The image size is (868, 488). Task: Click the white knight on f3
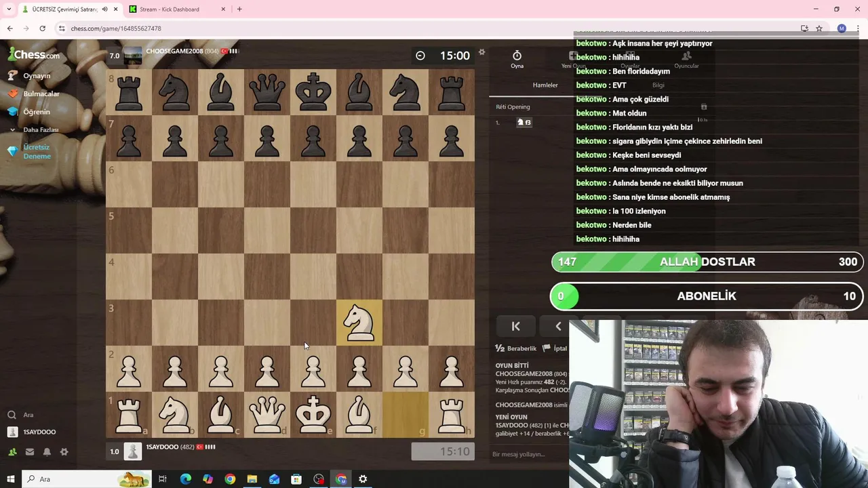click(x=359, y=323)
